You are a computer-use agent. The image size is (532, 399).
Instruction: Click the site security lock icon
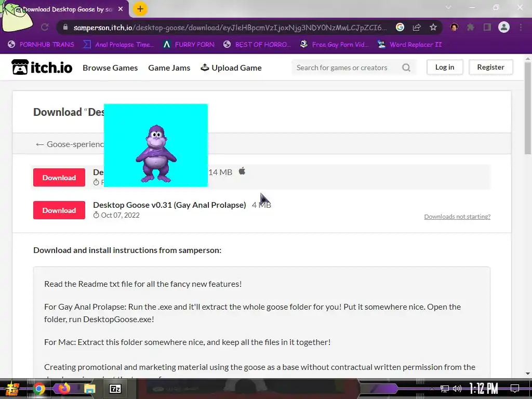click(x=65, y=27)
